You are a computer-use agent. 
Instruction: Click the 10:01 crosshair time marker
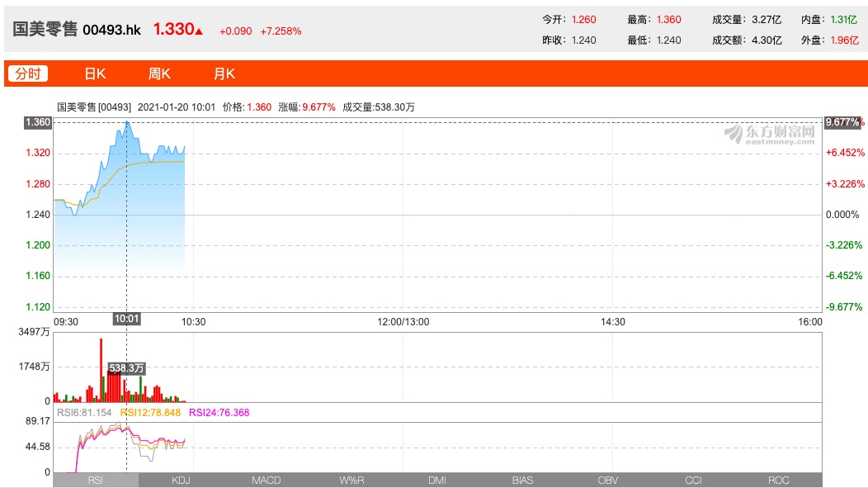(126, 319)
